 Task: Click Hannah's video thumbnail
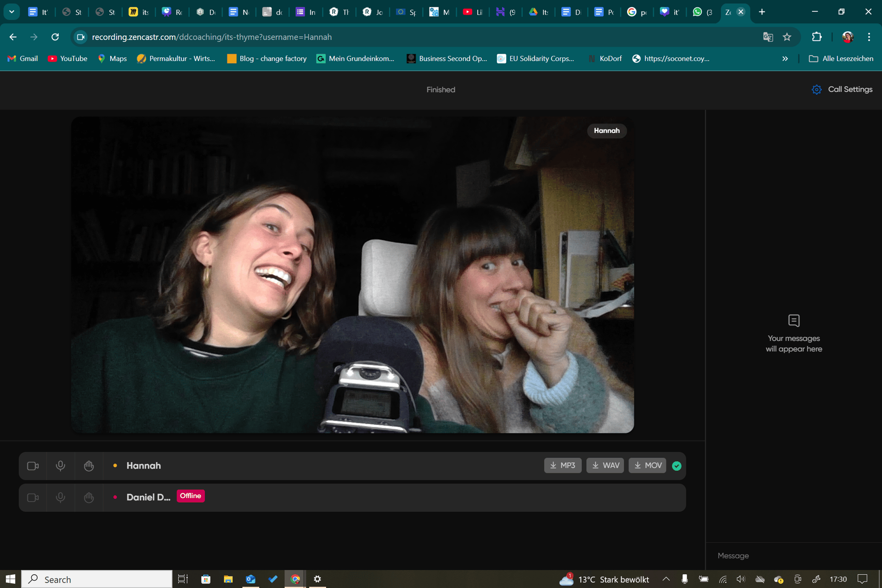352,275
